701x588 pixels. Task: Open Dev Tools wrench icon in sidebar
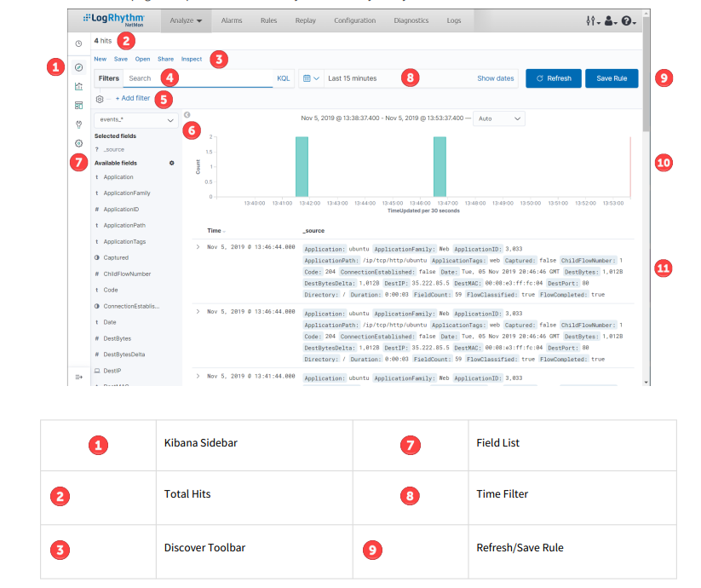pyautogui.click(x=79, y=124)
